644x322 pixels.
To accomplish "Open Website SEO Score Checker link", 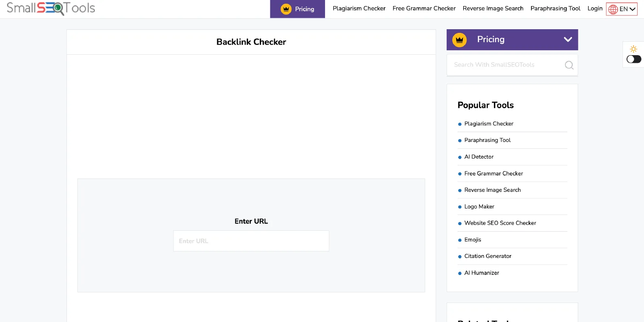I will (500, 223).
